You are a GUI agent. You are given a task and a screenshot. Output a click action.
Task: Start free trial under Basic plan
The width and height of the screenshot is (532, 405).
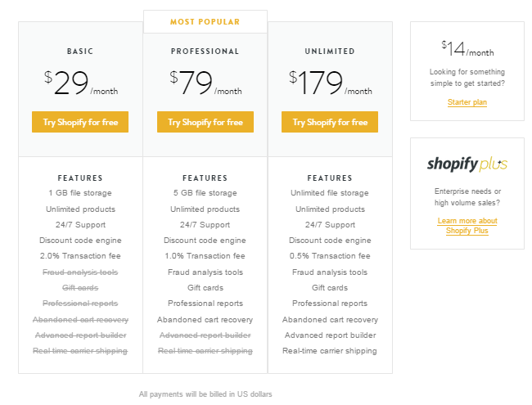point(80,122)
